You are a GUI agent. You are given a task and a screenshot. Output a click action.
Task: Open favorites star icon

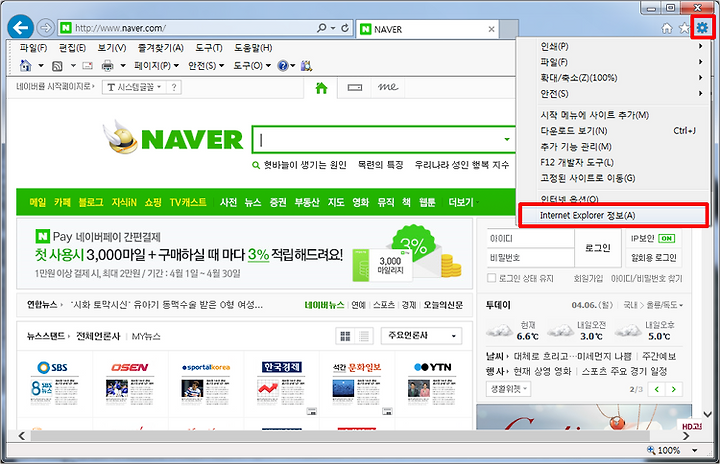tap(684, 28)
